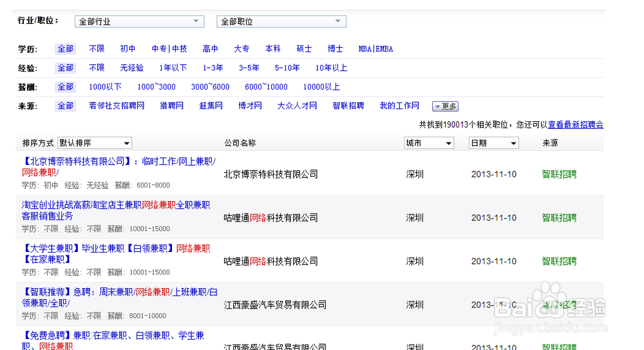Viewport: 644px width, 350px height.
Task: Click company 江西豪盛汽车贸易有限公司 in 智联推荐 row
Action: (x=275, y=305)
